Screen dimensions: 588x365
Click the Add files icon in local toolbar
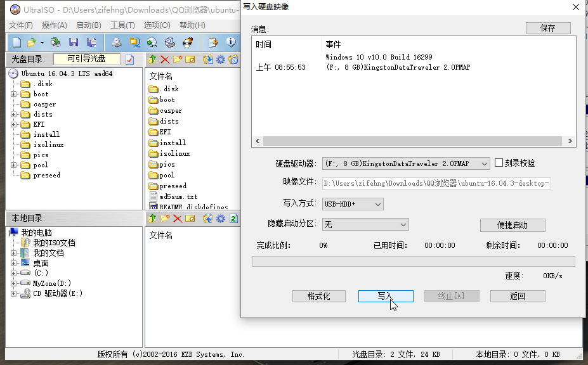point(208,219)
